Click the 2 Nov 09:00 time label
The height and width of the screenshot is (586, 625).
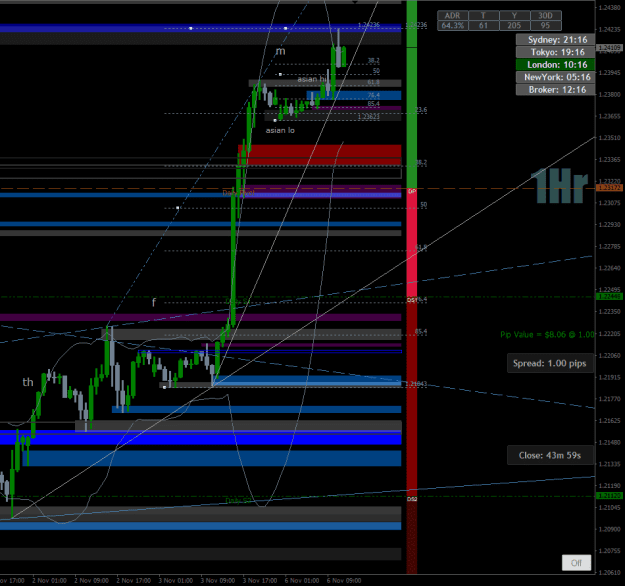point(91,580)
